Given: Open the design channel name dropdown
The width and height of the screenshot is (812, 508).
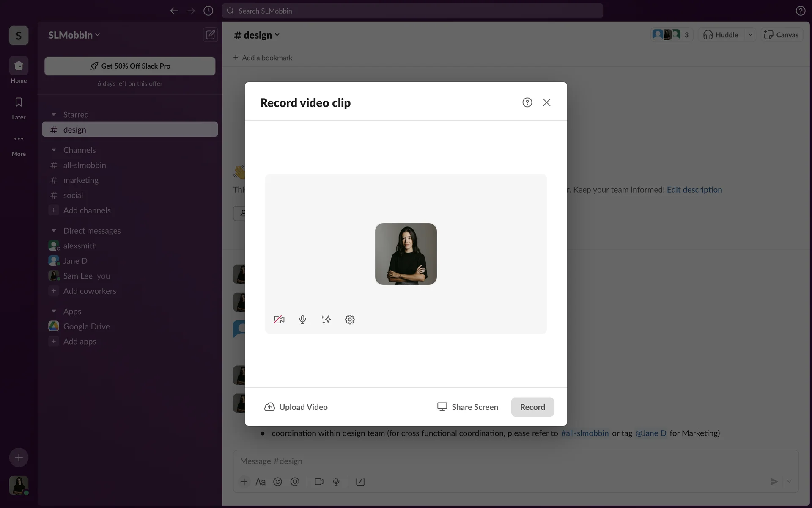Looking at the screenshot, I should coord(257,35).
